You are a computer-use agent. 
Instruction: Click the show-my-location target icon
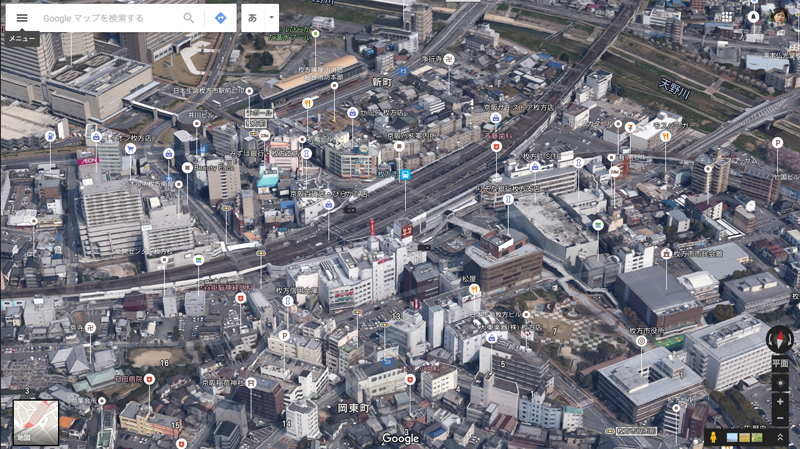tap(780, 383)
